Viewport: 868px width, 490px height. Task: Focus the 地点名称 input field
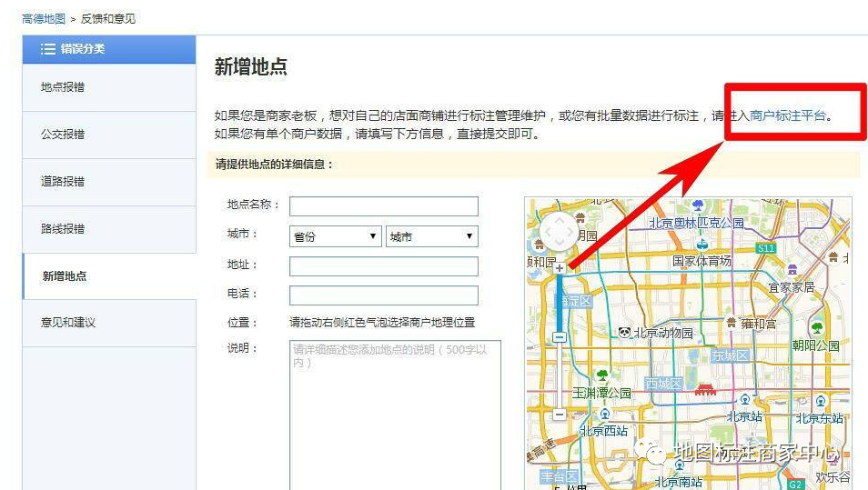point(383,206)
